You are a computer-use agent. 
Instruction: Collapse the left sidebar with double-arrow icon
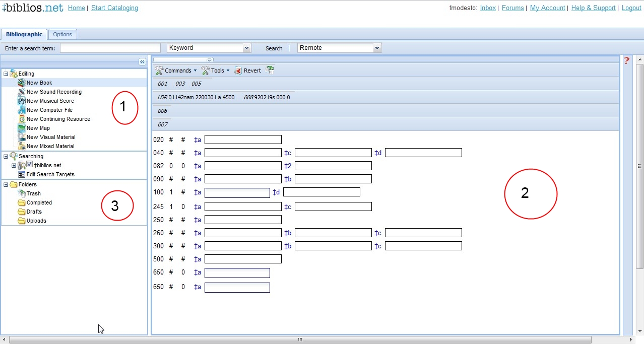tap(142, 61)
